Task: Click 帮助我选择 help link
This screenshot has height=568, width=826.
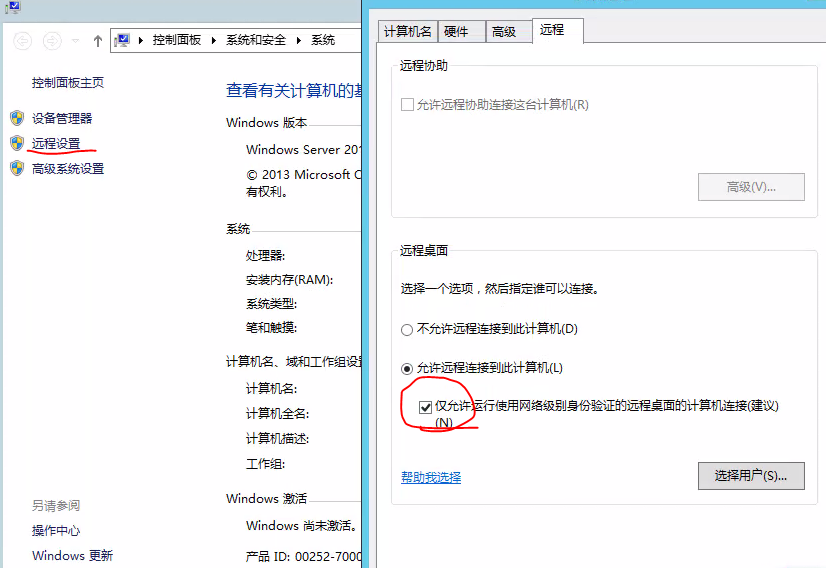Action: 431,477
